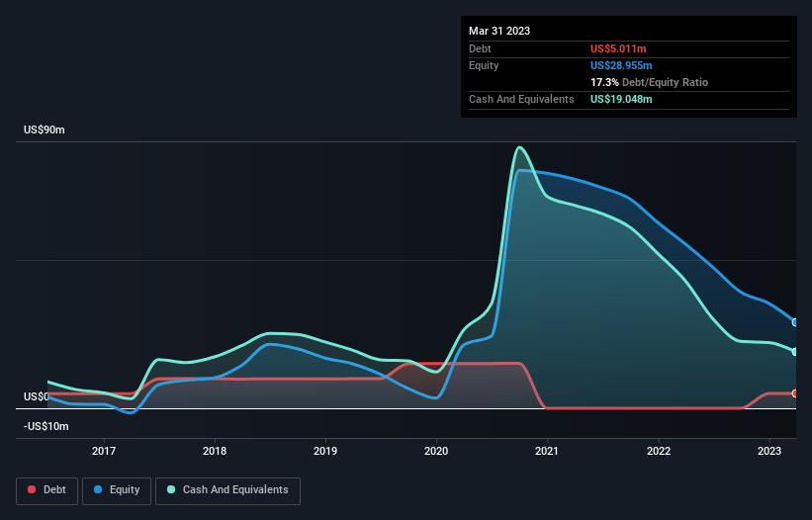Select the Cash And Equivalents data point marker

coord(795,352)
